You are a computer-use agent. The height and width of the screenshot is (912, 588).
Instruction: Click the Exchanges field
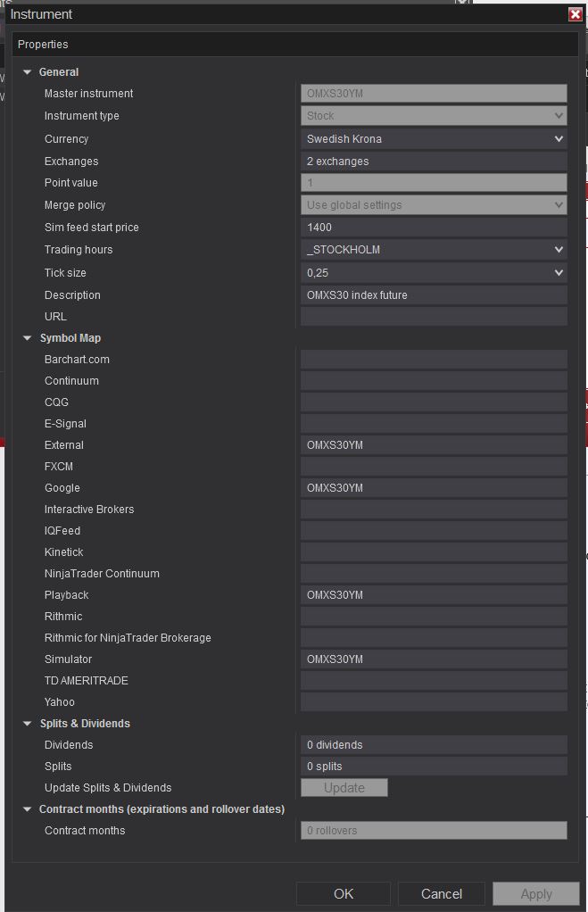click(434, 162)
